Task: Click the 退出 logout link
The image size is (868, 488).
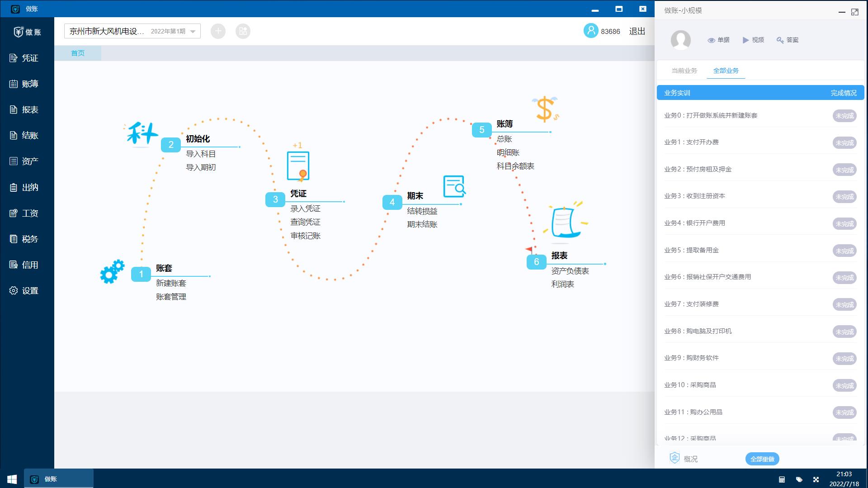Action: (637, 31)
